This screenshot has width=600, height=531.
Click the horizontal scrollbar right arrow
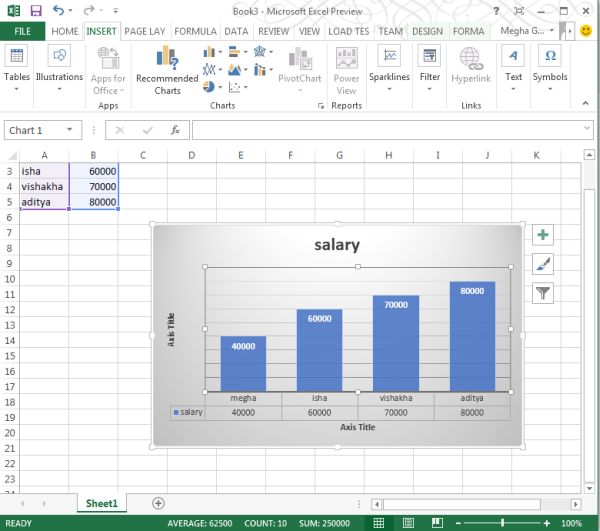pyautogui.click(x=575, y=504)
